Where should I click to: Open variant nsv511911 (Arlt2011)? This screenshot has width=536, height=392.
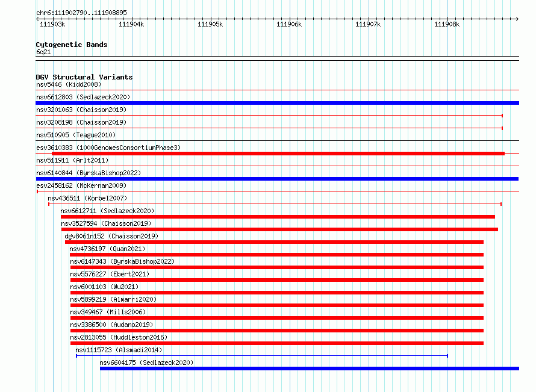[72, 160]
